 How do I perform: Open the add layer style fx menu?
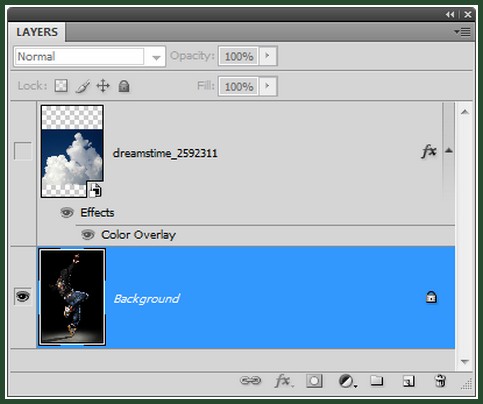[x=283, y=381]
